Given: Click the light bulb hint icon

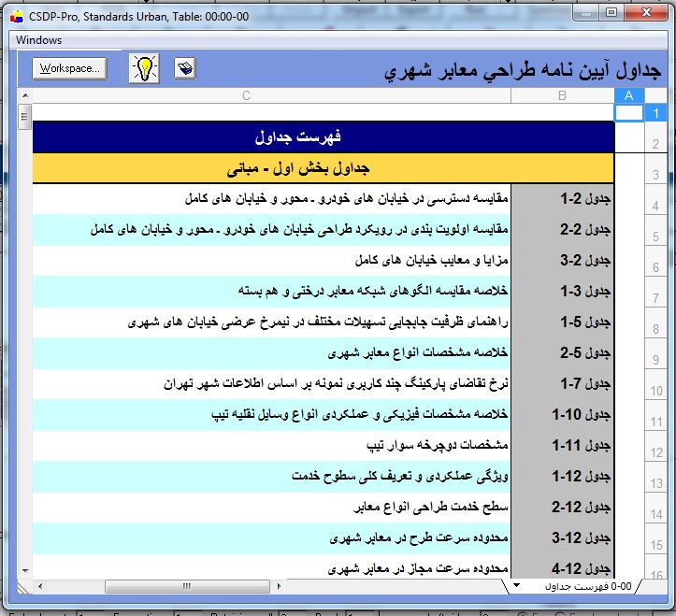Looking at the screenshot, I should [x=144, y=68].
